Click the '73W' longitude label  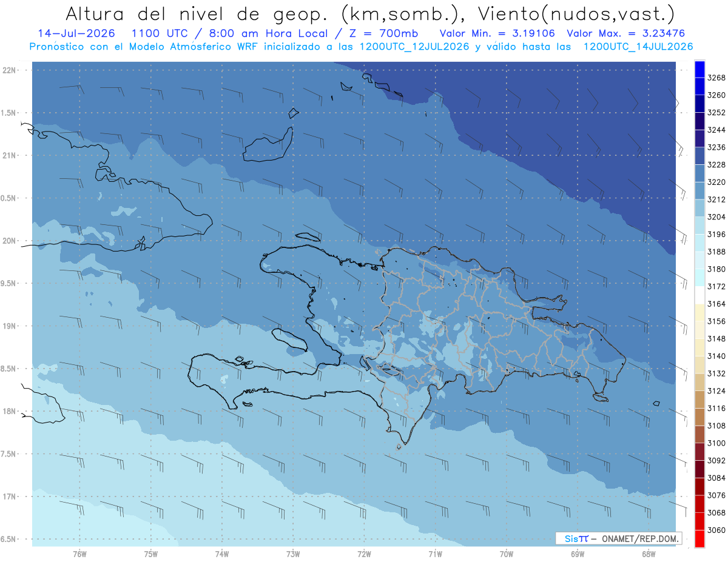(x=293, y=554)
